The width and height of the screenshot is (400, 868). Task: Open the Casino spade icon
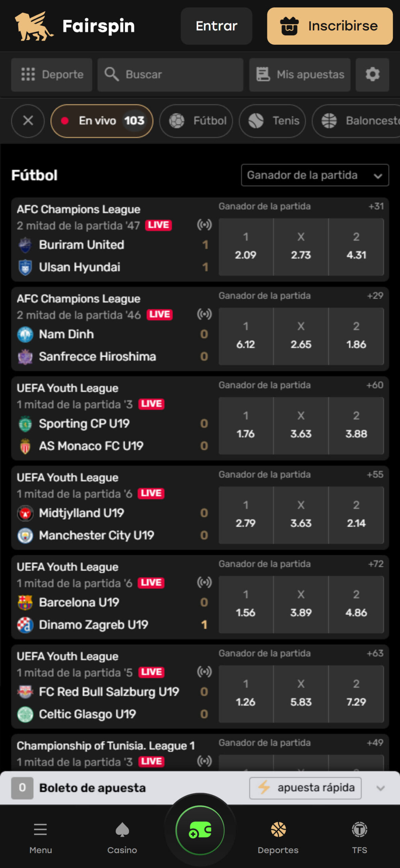(x=122, y=830)
